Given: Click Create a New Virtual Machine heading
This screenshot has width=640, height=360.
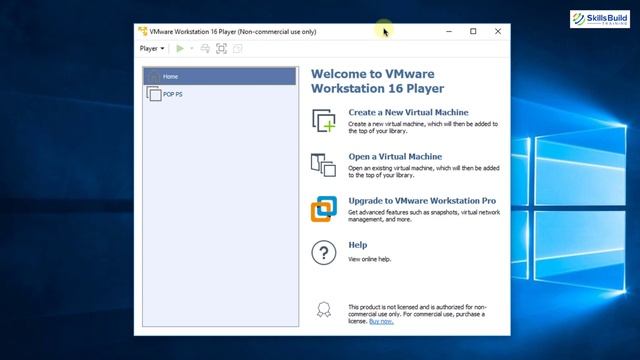Looking at the screenshot, I should (x=408, y=112).
